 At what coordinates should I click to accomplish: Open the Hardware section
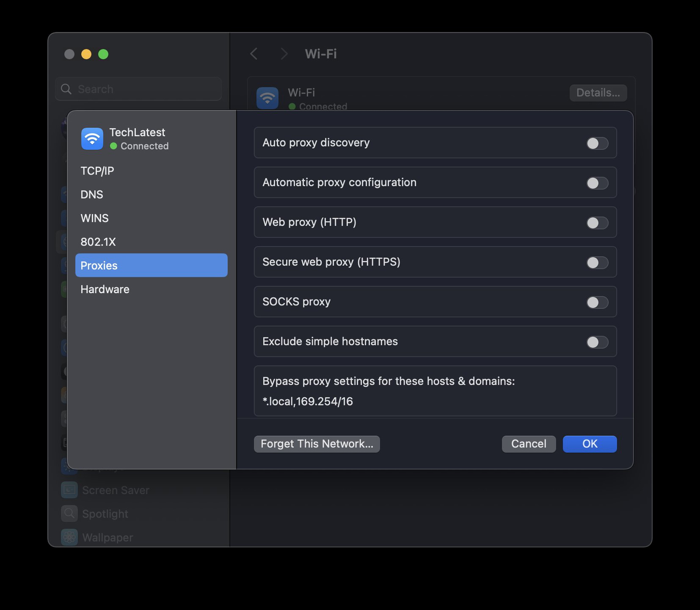tap(105, 289)
